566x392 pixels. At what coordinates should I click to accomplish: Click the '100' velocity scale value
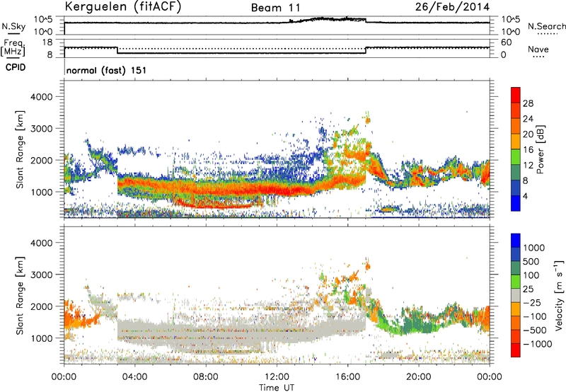pyautogui.click(x=531, y=275)
